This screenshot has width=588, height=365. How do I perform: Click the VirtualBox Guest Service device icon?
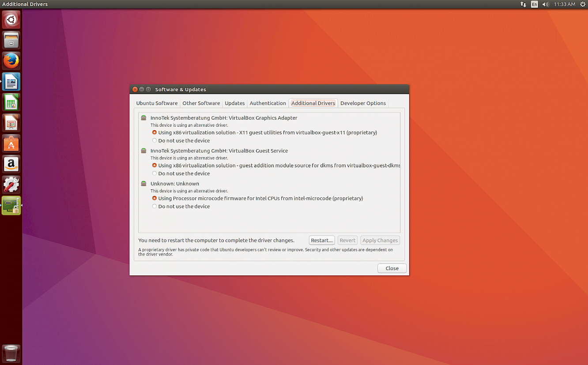(x=143, y=151)
